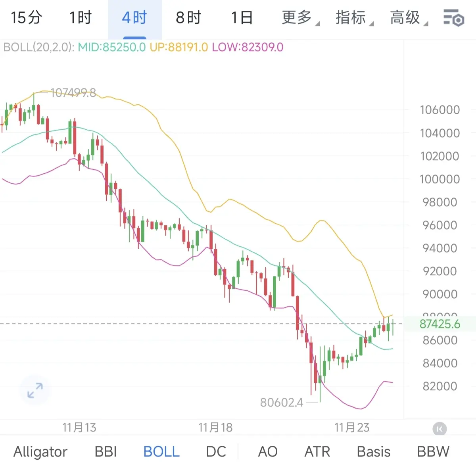This screenshot has width=476, height=474.
Task: Switch to 8时 timeframe
Action: click(x=188, y=18)
